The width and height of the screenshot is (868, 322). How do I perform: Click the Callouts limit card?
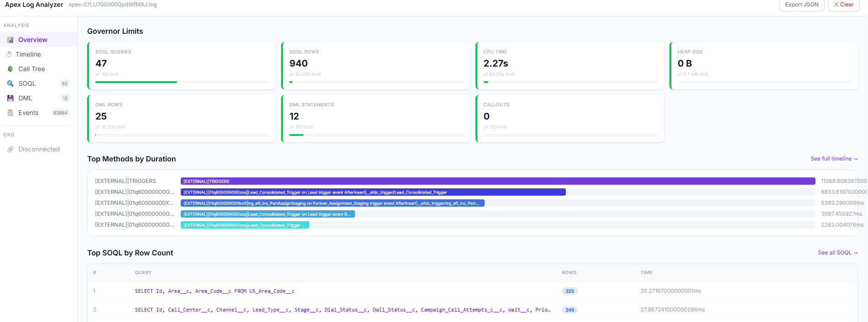pos(570,119)
